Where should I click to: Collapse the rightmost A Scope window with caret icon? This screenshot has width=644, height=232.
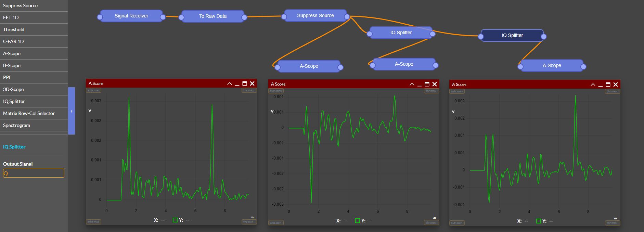593,85
